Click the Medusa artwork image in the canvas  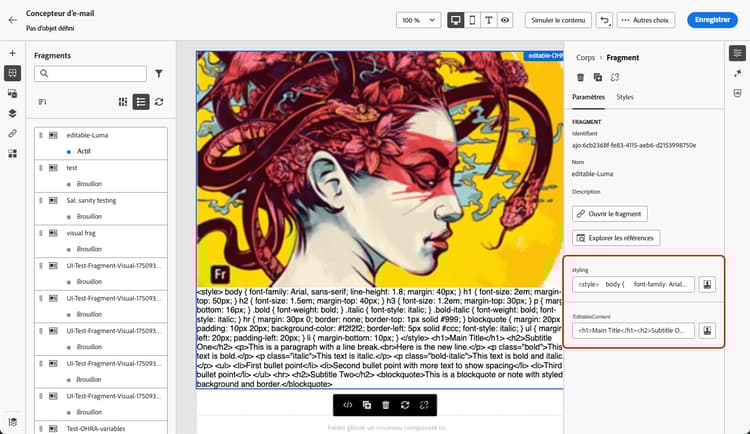379,169
